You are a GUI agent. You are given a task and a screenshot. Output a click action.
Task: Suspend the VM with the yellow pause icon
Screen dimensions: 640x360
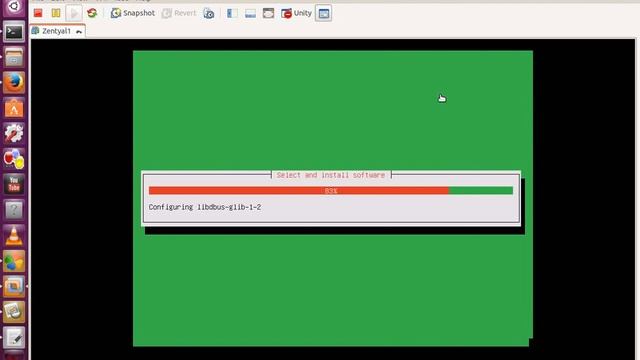[56, 13]
